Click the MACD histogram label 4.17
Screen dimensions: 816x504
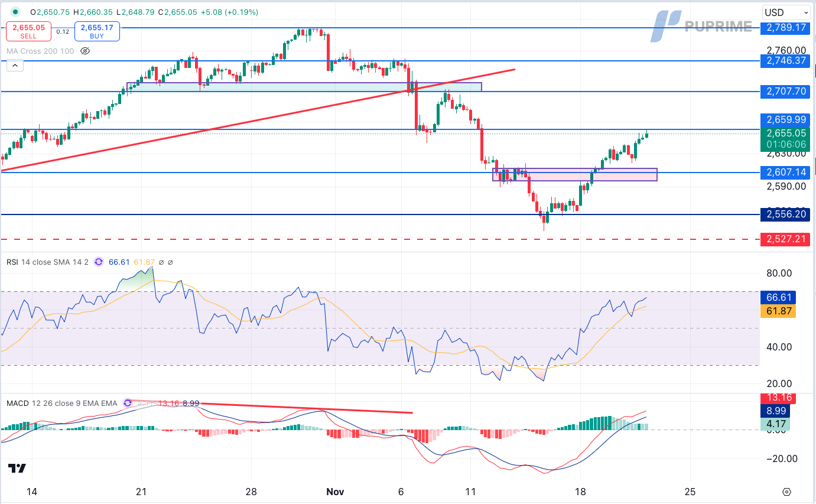[x=775, y=424]
